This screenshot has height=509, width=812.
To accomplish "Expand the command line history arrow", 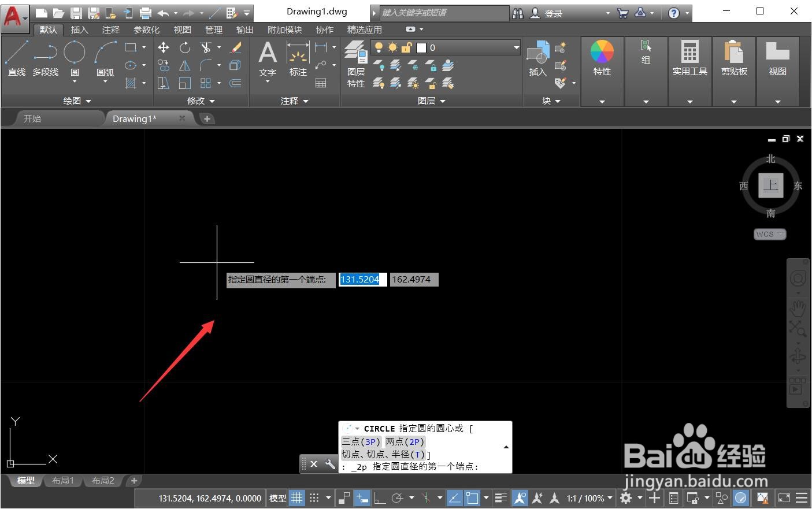I will pyautogui.click(x=506, y=447).
